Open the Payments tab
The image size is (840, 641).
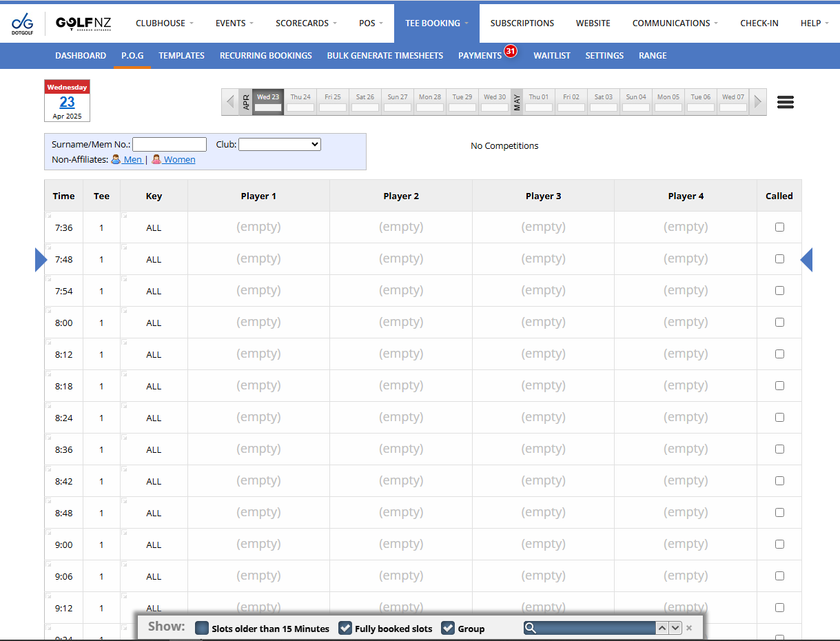click(x=480, y=56)
